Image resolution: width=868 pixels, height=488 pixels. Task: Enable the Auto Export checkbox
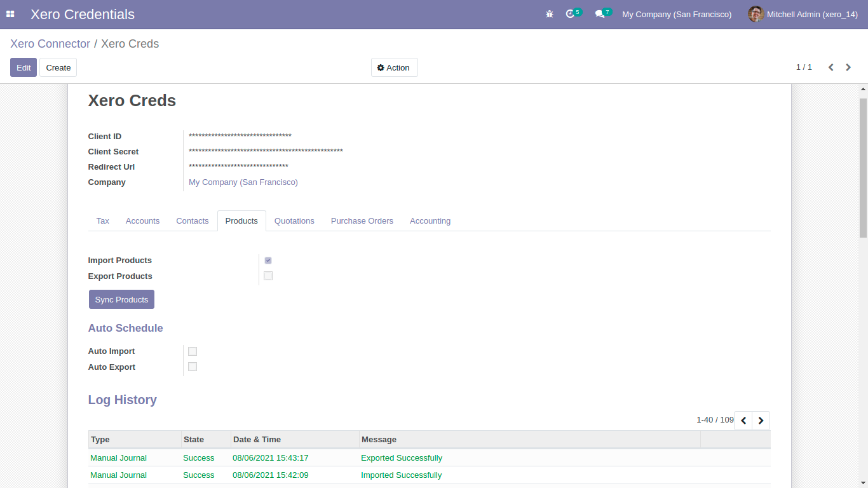(193, 367)
